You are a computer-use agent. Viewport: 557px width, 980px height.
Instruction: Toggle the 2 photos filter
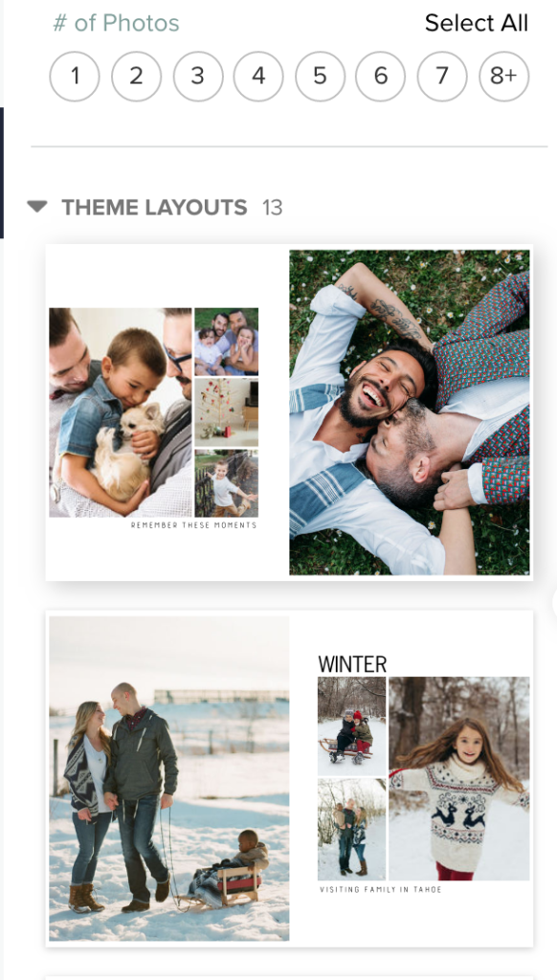coord(136,77)
